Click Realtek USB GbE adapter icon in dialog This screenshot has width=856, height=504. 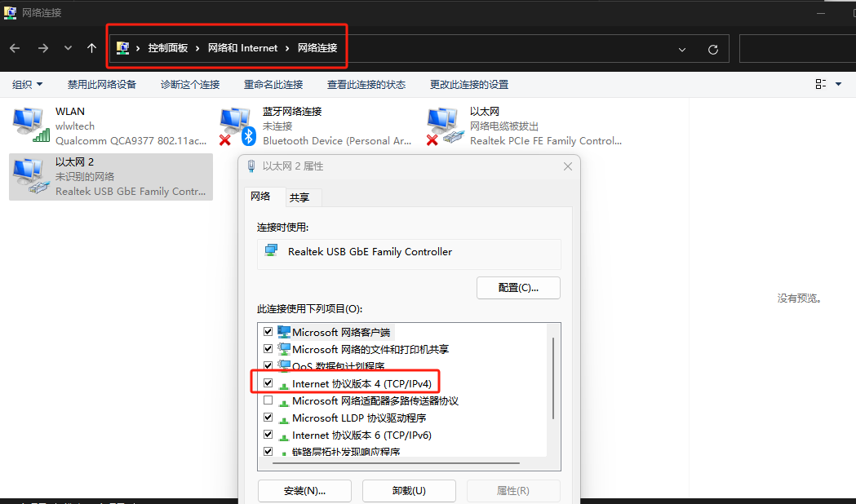coord(271,251)
